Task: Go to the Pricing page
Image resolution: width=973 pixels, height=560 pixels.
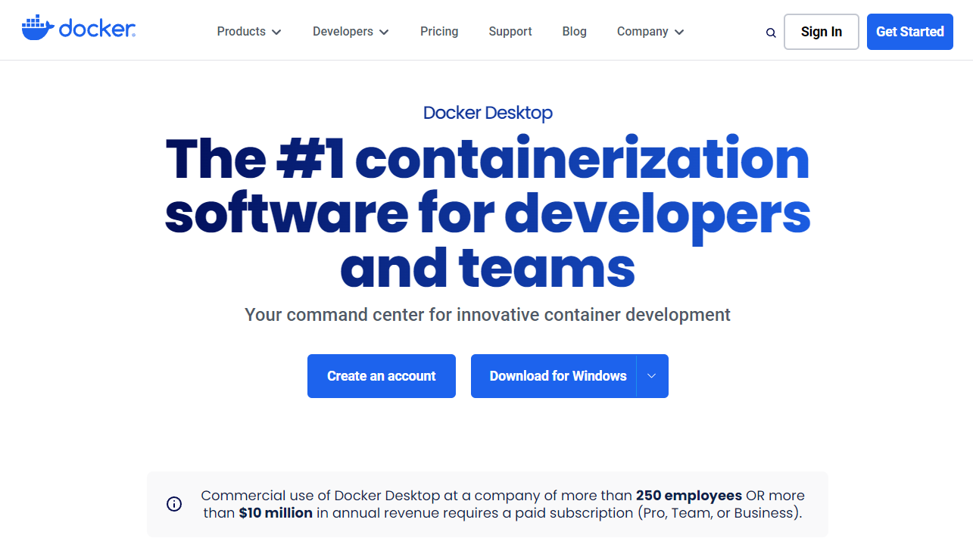Action: tap(439, 32)
